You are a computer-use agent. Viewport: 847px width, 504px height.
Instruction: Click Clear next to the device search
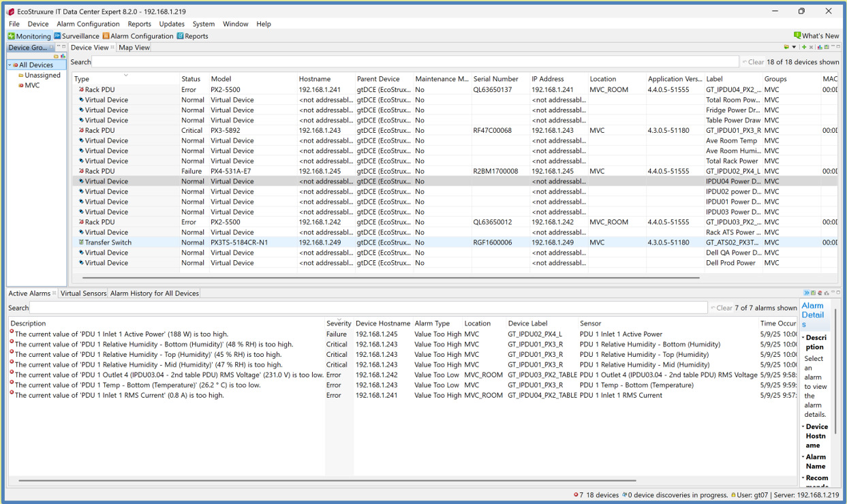(753, 62)
